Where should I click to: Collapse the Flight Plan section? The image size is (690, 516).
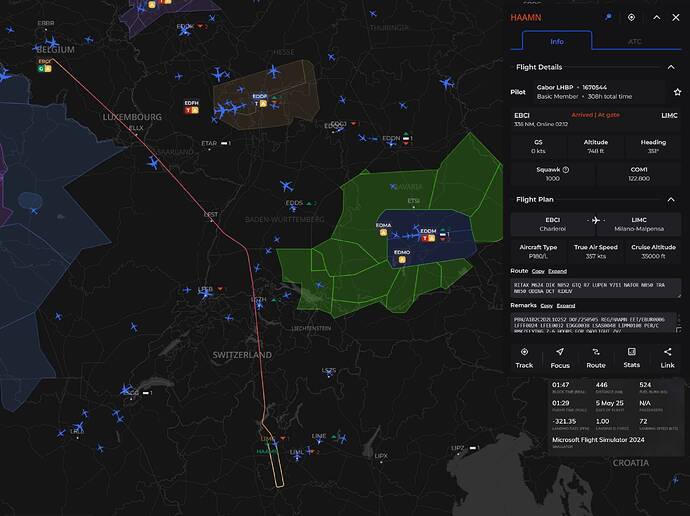click(671, 200)
